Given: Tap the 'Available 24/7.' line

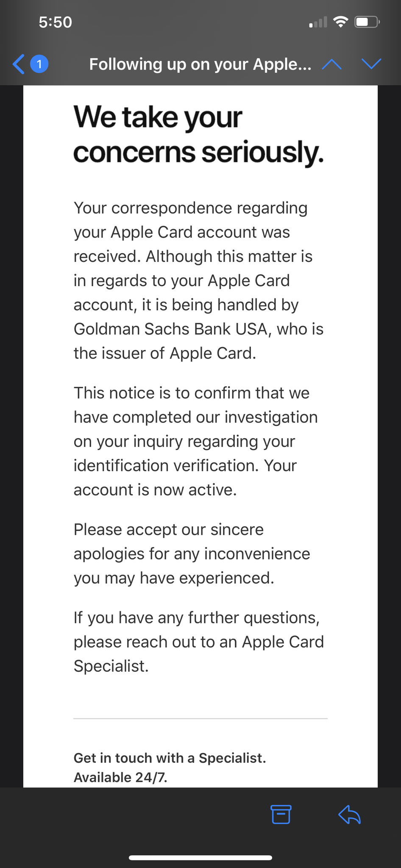Looking at the screenshot, I should 120,777.
